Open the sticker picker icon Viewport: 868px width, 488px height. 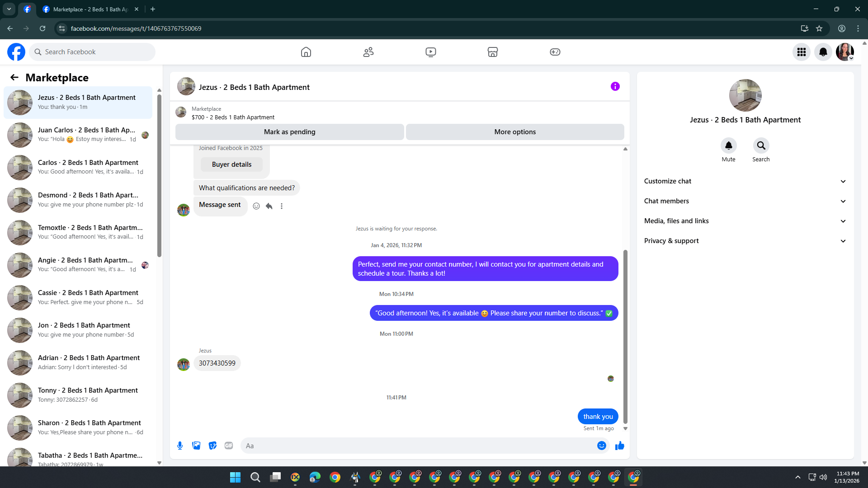pos(212,446)
